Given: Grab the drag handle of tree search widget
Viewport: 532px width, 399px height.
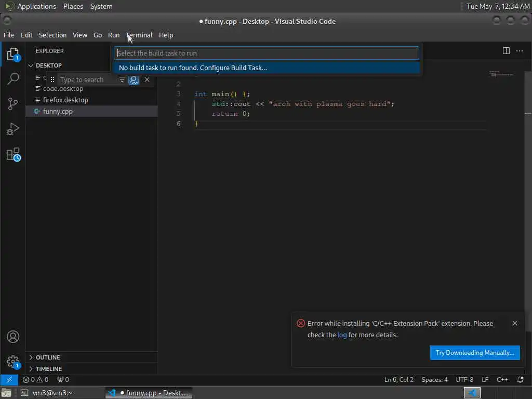Looking at the screenshot, I should pos(52,79).
